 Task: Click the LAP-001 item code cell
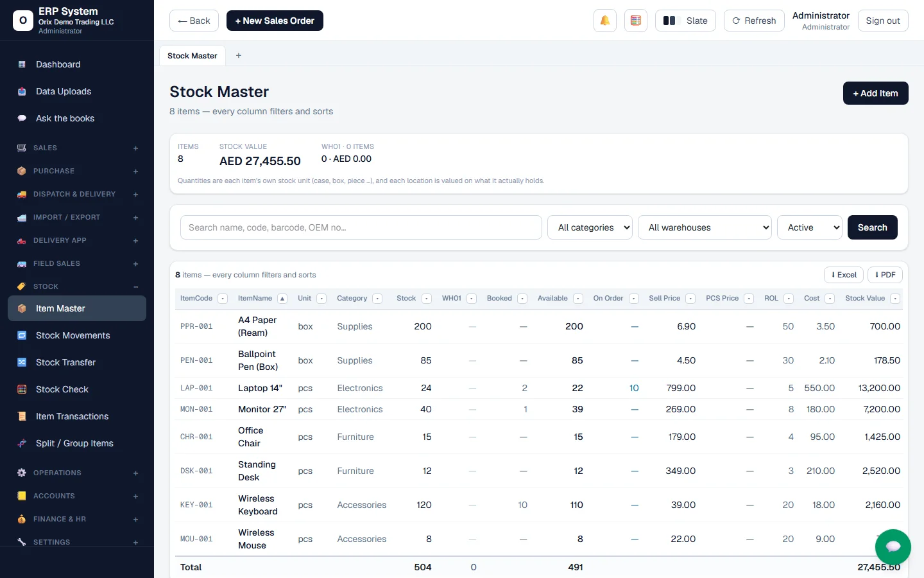196,388
